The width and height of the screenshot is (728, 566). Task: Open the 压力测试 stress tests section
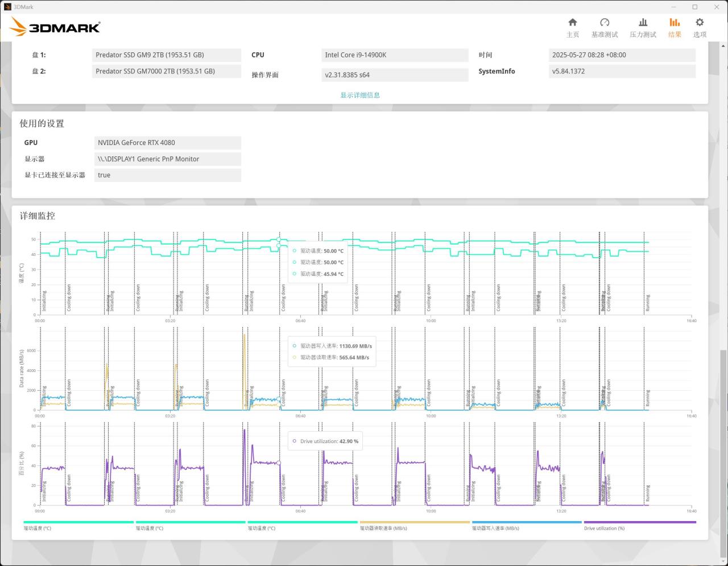tap(643, 27)
